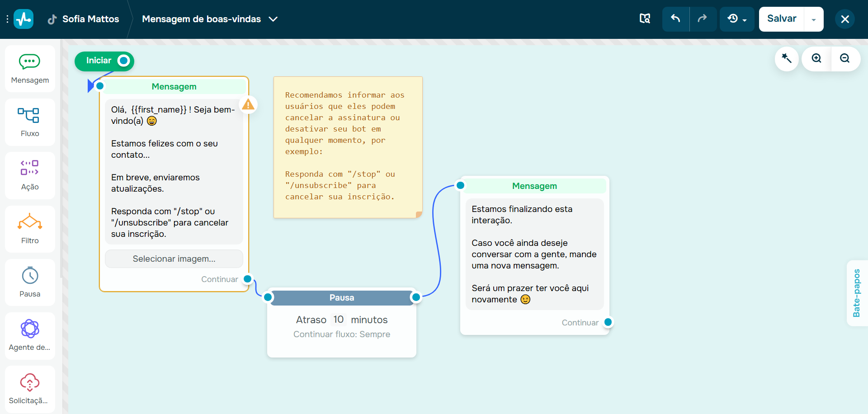This screenshot has height=414, width=868.
Task: Click the Salvar button
Action: 782,19
